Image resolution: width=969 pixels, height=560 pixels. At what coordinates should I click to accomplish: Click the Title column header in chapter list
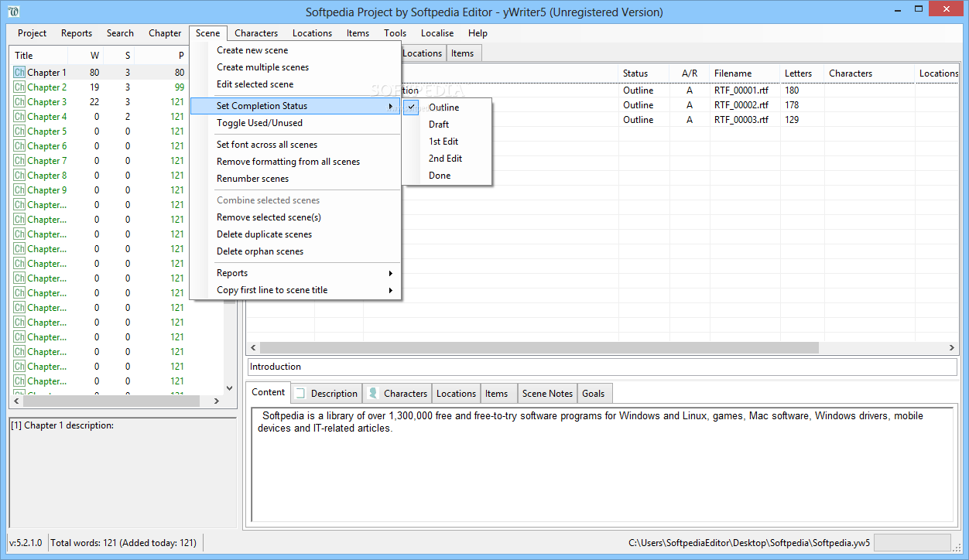(39, 56)
